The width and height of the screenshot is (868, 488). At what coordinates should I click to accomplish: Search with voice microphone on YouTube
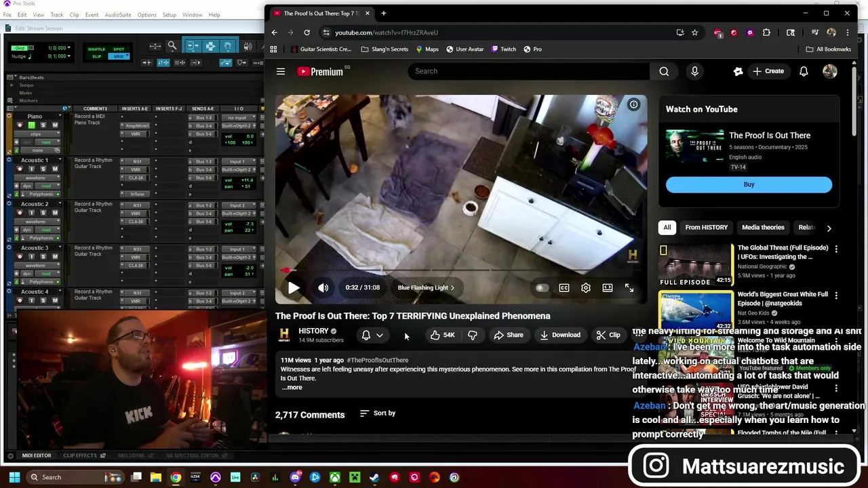click(694, 71)
